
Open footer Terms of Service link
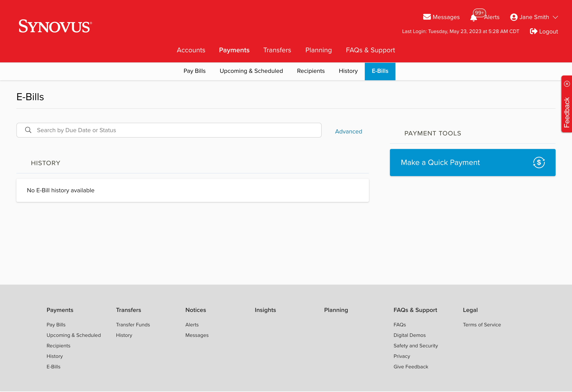482,325
